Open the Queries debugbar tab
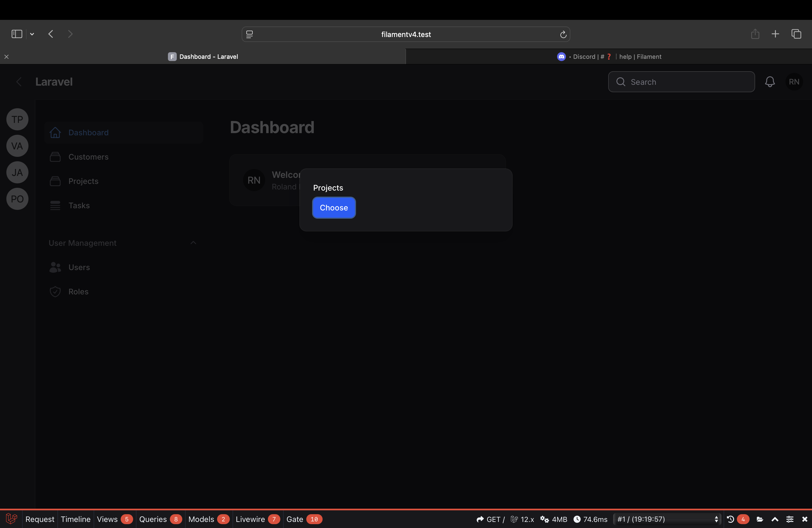 (x=153, y=519)
